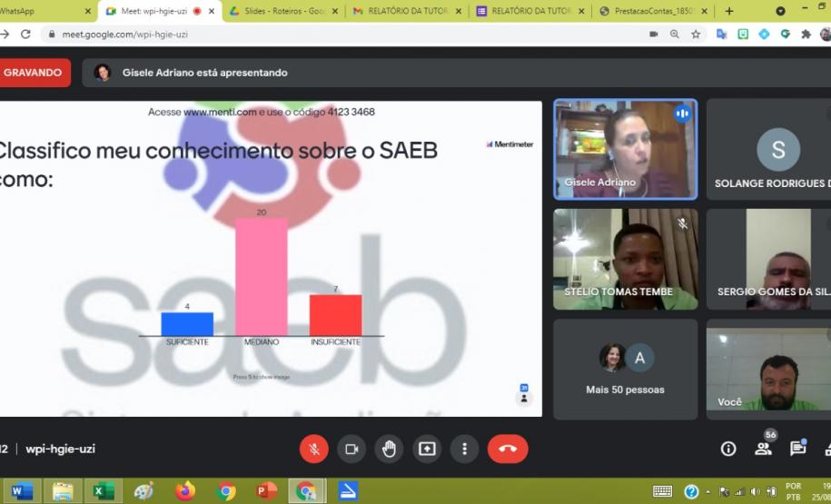Click Gisele Adriano's video tile

(625, 149)
